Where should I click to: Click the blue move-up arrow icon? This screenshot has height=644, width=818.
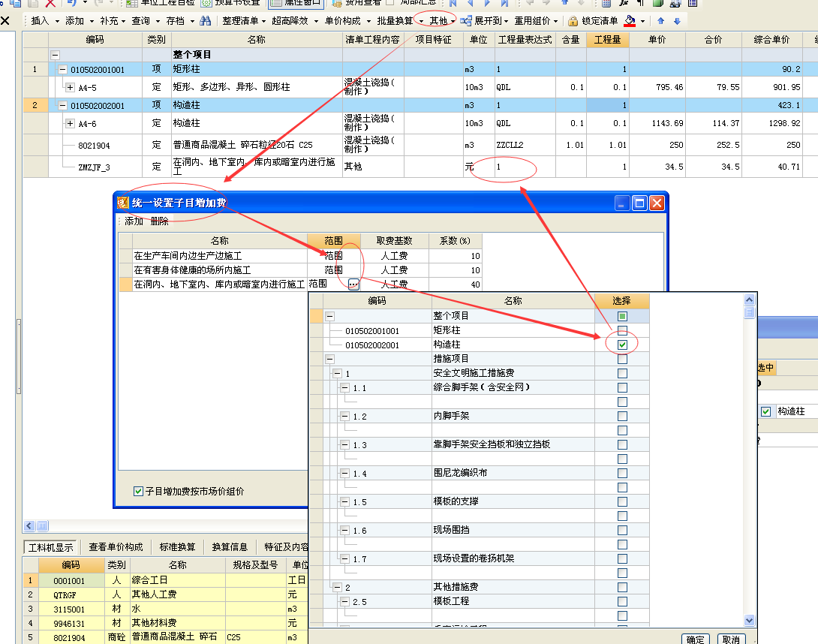(661, 21)
